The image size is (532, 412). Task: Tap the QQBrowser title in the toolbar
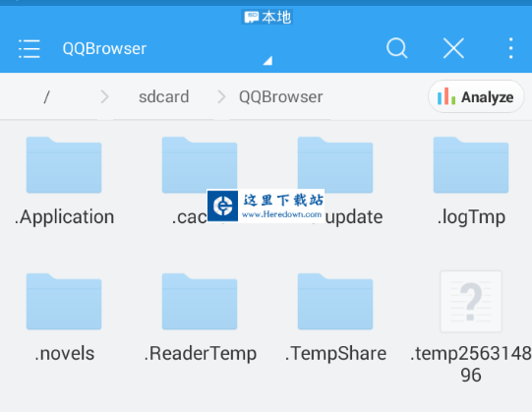click(104, 48)
